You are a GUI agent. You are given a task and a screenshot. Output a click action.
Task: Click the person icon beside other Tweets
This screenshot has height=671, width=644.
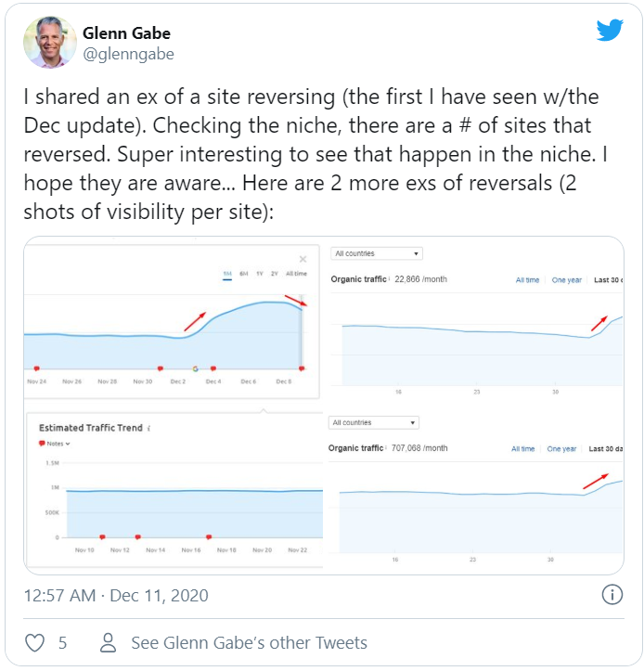[109, 642]
